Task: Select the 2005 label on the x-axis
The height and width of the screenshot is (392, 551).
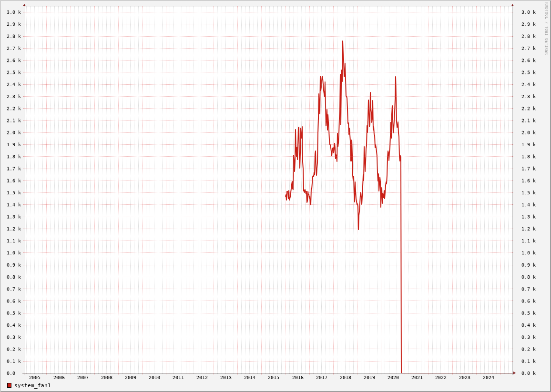Action: click(x=35, y=378)
